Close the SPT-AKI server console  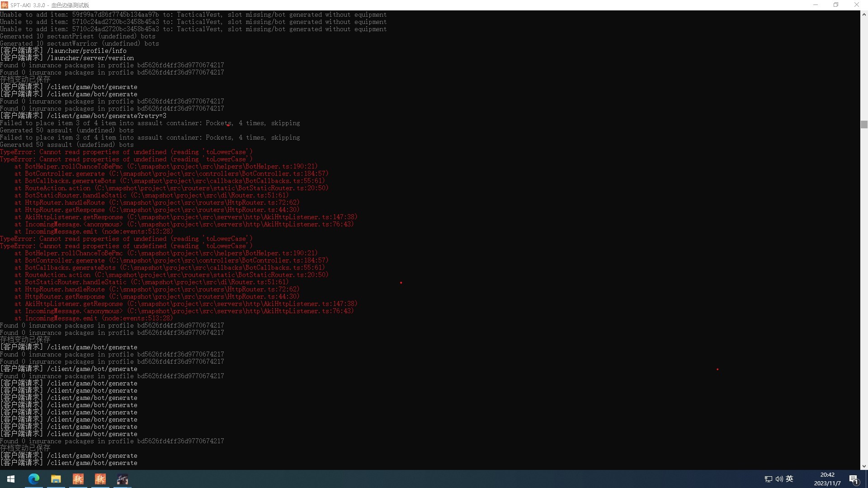856,5
